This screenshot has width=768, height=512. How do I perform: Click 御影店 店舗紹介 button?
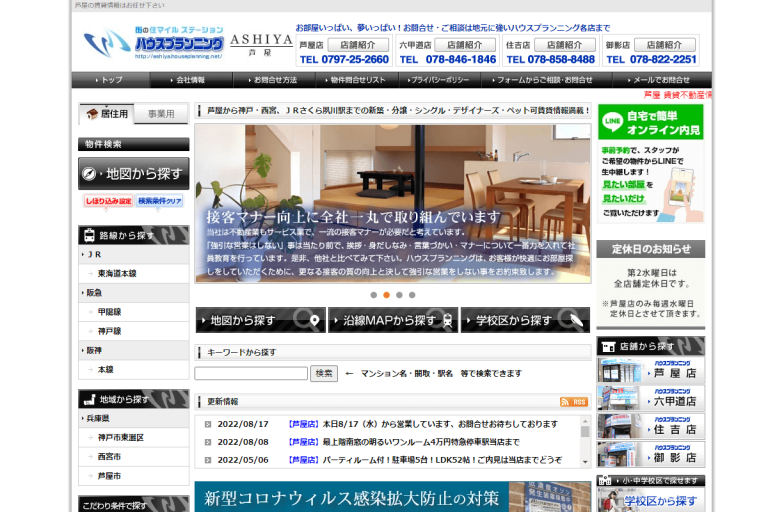[665, 45]
